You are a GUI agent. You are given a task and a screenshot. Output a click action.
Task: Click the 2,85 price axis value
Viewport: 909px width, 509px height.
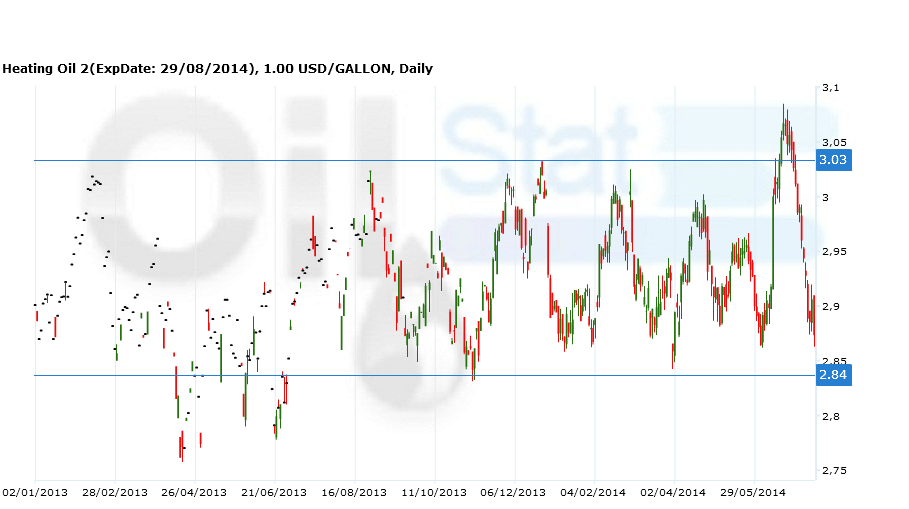click(832, 361)
